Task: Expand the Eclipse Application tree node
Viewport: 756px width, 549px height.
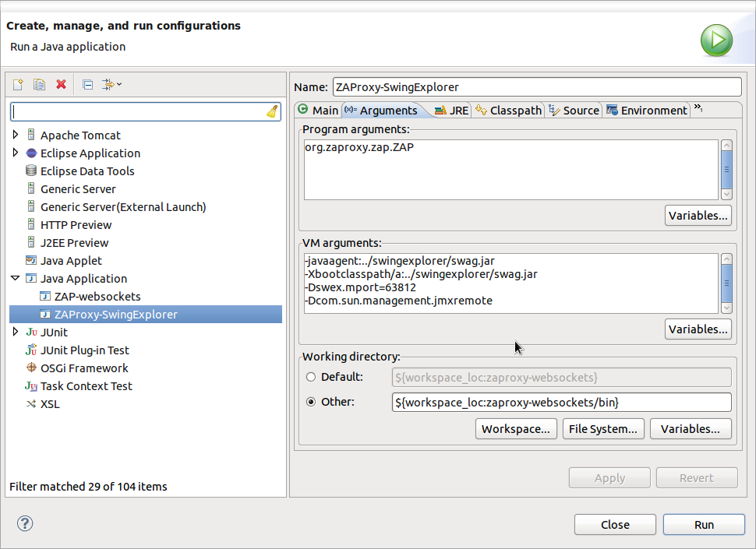Action: [16, 153]
